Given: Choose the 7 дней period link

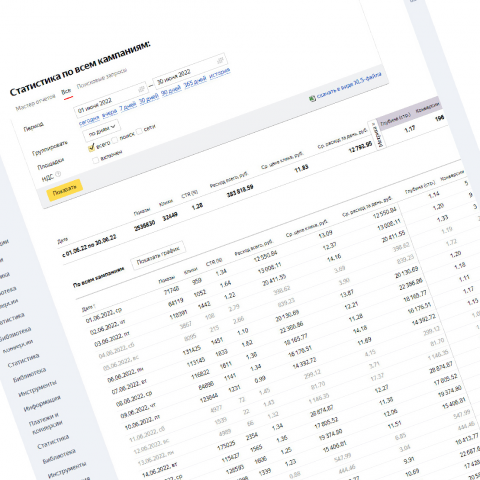Looking at the screenshot, I should 128,106.
